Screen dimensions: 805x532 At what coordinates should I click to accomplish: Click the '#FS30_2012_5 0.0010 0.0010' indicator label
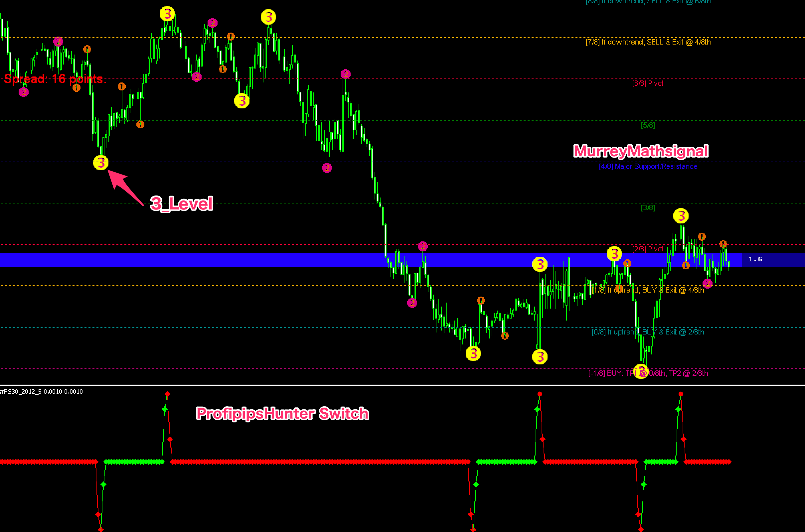pos(41,391)
